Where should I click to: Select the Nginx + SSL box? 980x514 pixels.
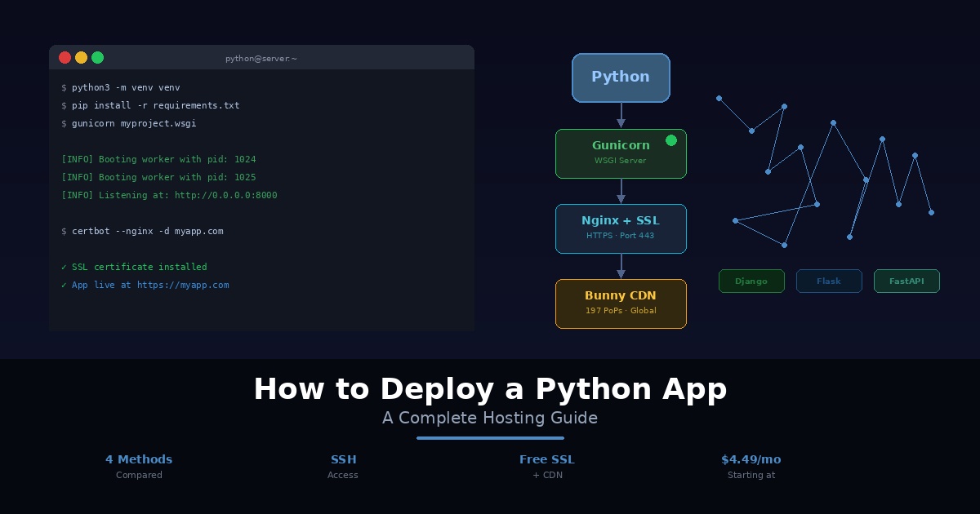(621, 228)
